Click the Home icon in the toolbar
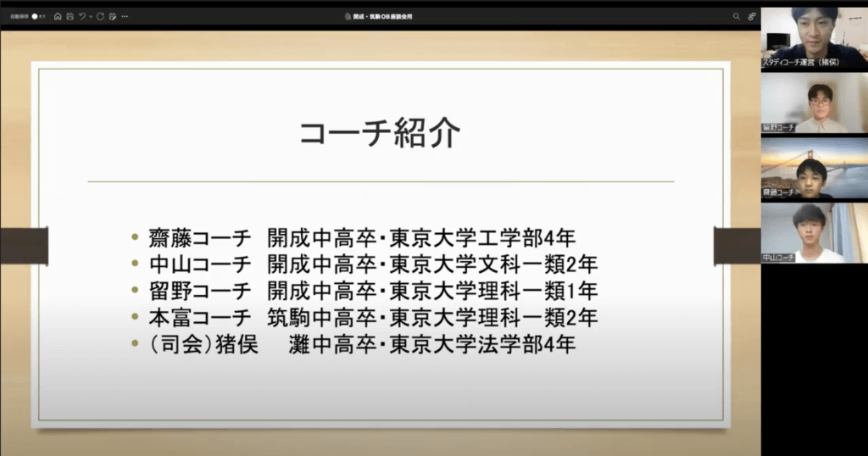 (58, 16)
